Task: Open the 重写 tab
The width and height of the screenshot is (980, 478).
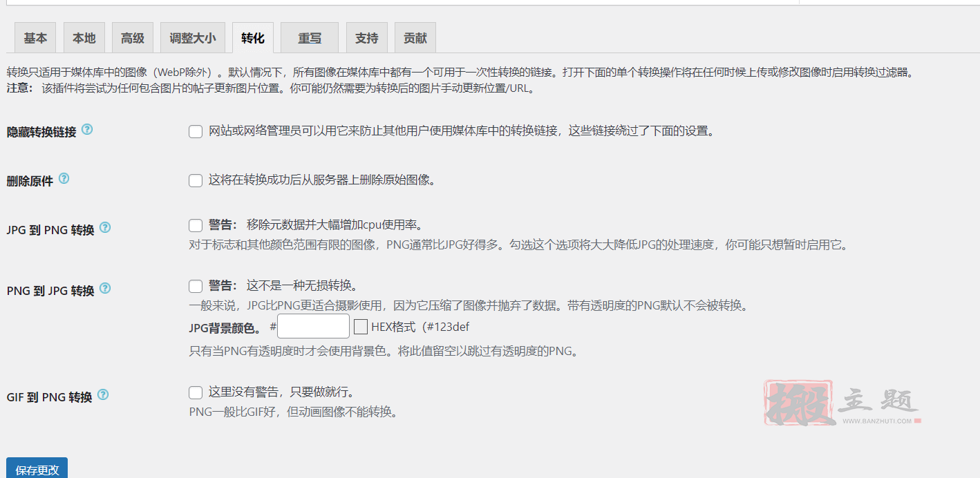Action: click(310, 38)
